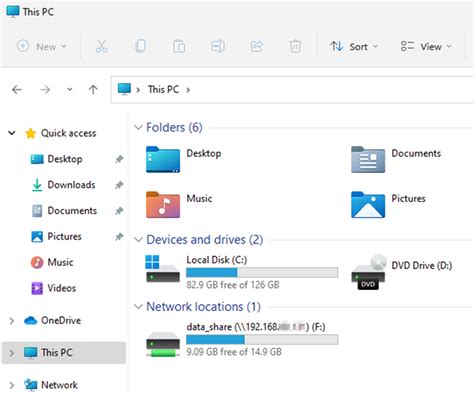474x394 pixels.
Task: Expand the This PC tree node
Action: pos(12,353)
